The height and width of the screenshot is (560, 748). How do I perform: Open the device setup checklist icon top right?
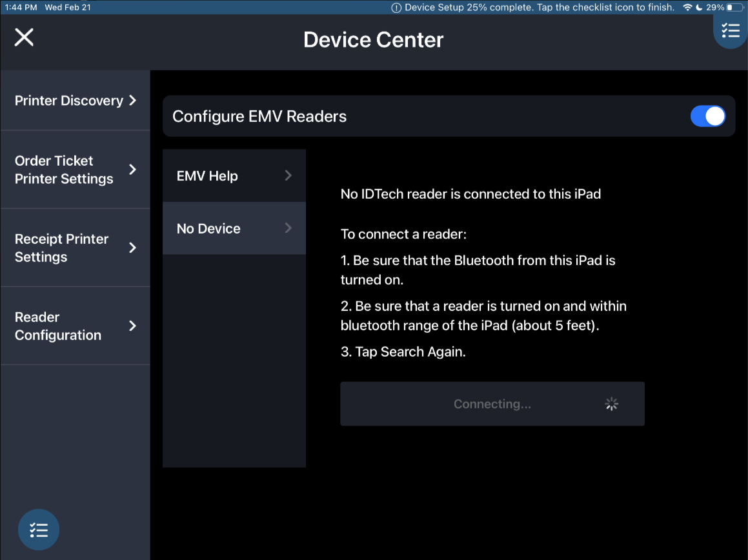(730, 30)
